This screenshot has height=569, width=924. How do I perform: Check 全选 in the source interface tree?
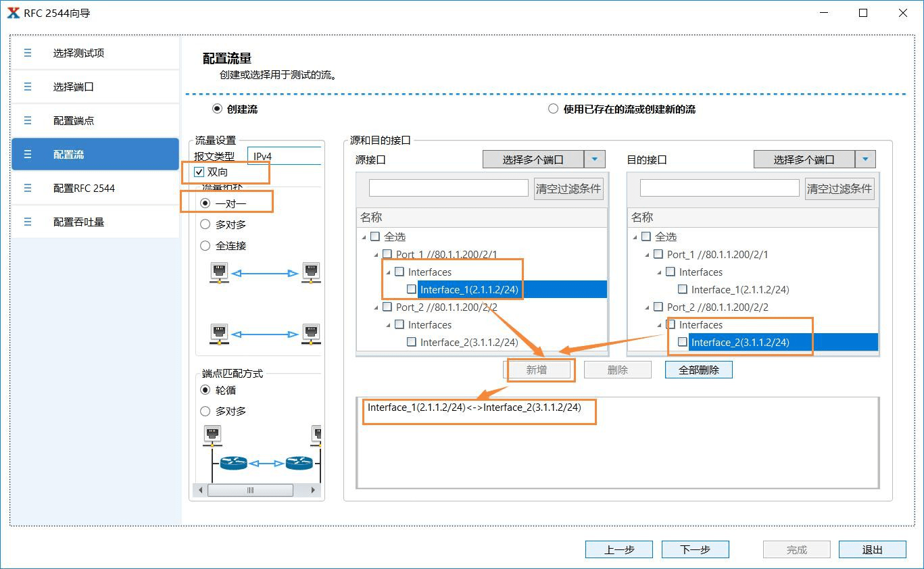376,237
